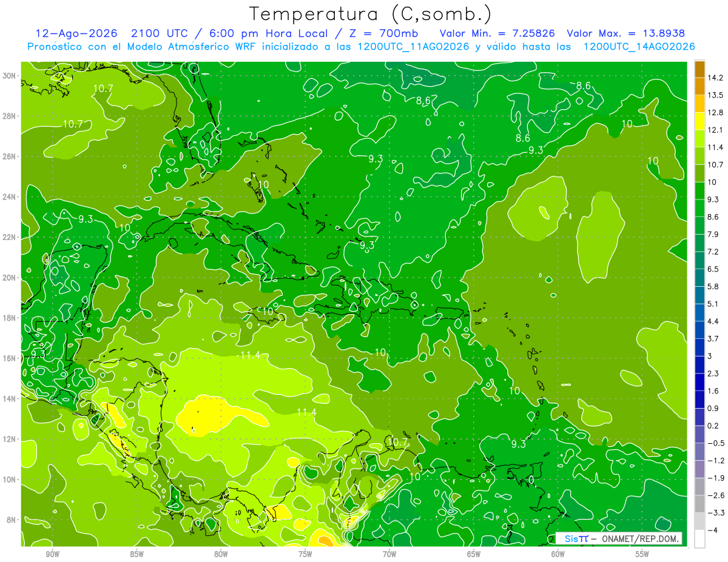Viewport: 728px width, 562px height.
Task: Click the '6.5' color scale label
Action: click(x=713, y=269)
